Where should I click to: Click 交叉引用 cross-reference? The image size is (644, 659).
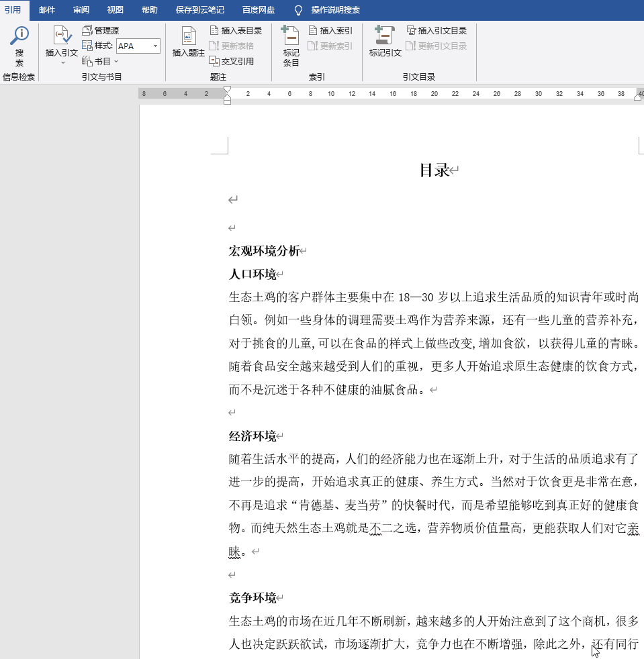(x=232, y=61)
